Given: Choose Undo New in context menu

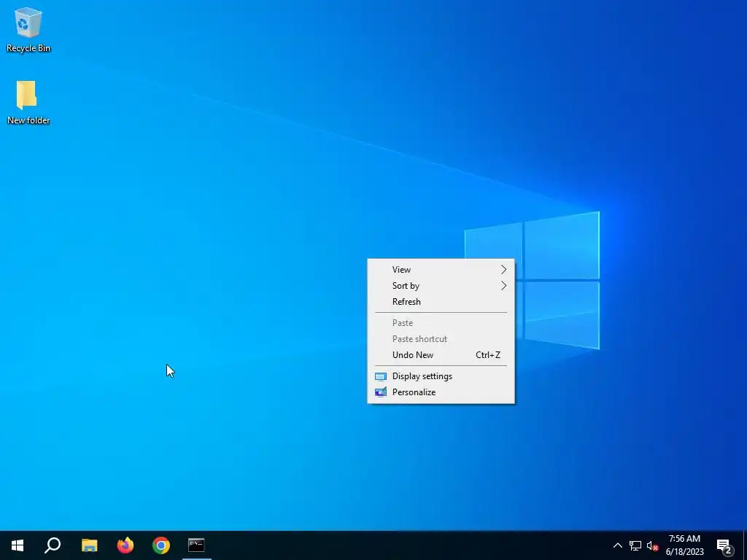Looking at the screenshot, I should click(x=441, y=355).
